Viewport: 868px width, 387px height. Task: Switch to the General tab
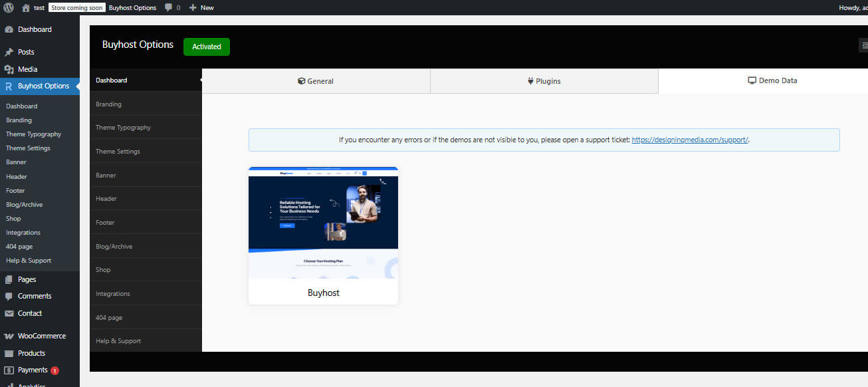[316, 81]
